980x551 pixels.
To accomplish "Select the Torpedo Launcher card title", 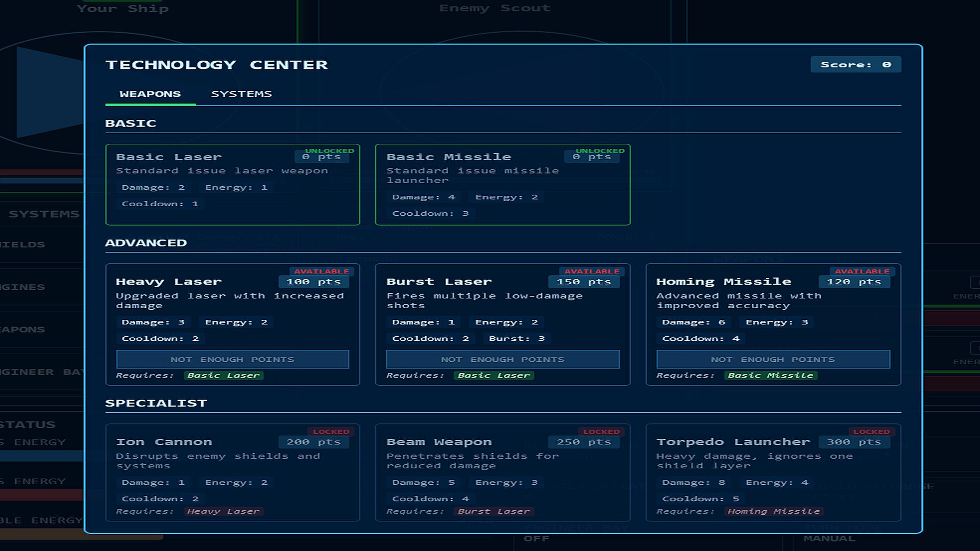I will pos(733,442).
